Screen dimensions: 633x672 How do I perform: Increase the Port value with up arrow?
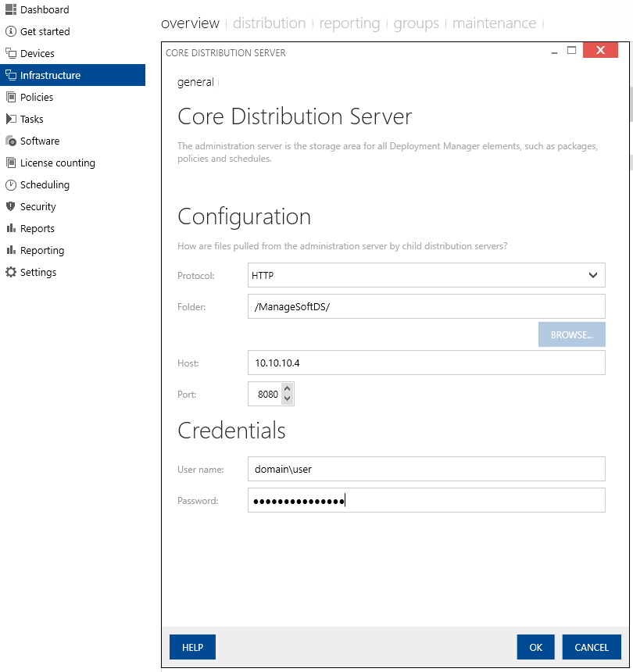click(x=287, y=388)
